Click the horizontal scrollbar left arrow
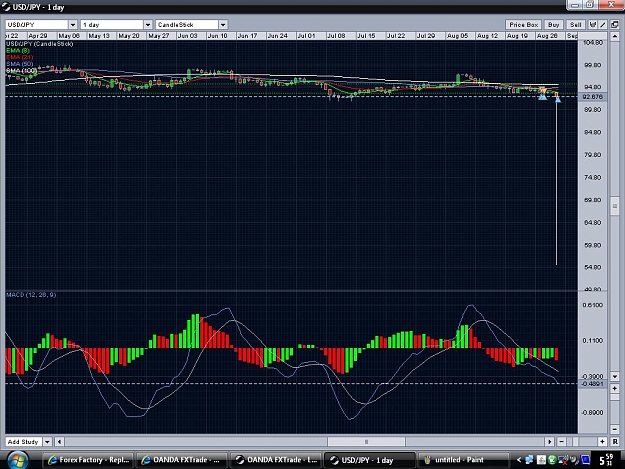This screenshot has height=469, width=625. pyautogui.click(x=59, y=442)
